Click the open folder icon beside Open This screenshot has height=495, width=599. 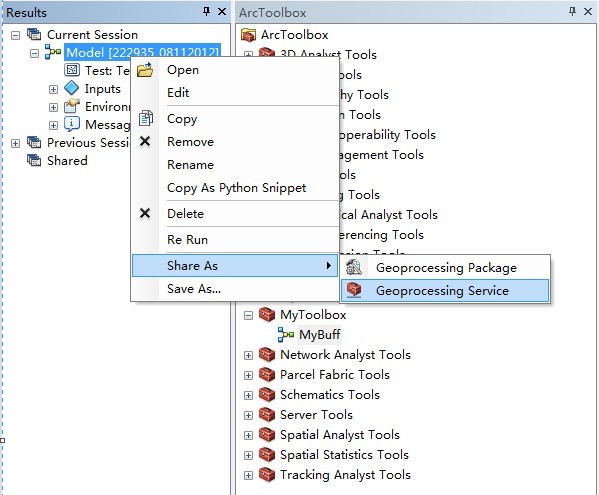point(145,70)
